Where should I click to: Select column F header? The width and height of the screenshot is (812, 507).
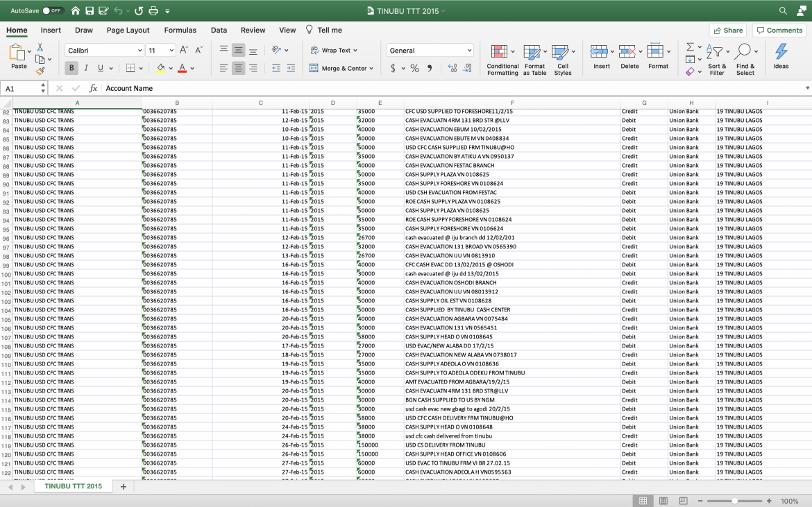coord(512,103)
